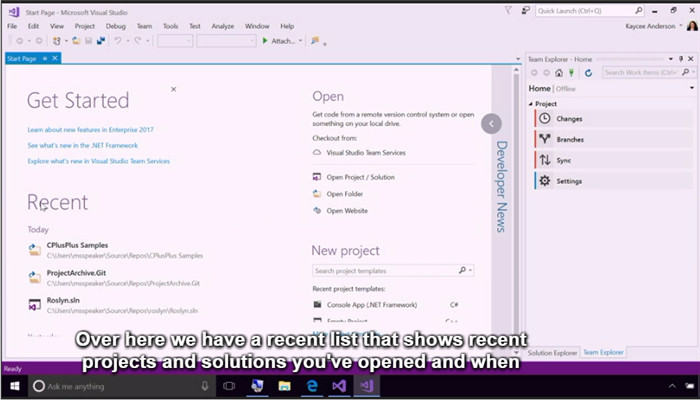Click Learn about new features in Enterprise 2017
The height and width of the screenshot is (400, 700).
click(x=90, y=129)
